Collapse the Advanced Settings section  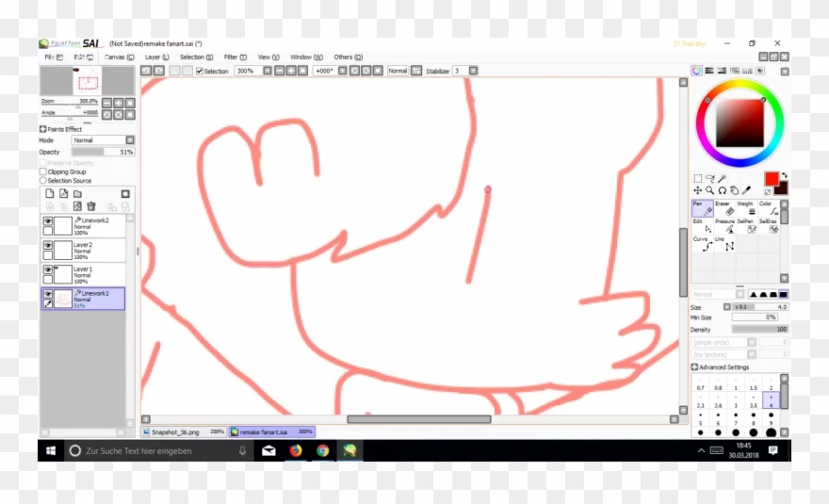[694, 366]
